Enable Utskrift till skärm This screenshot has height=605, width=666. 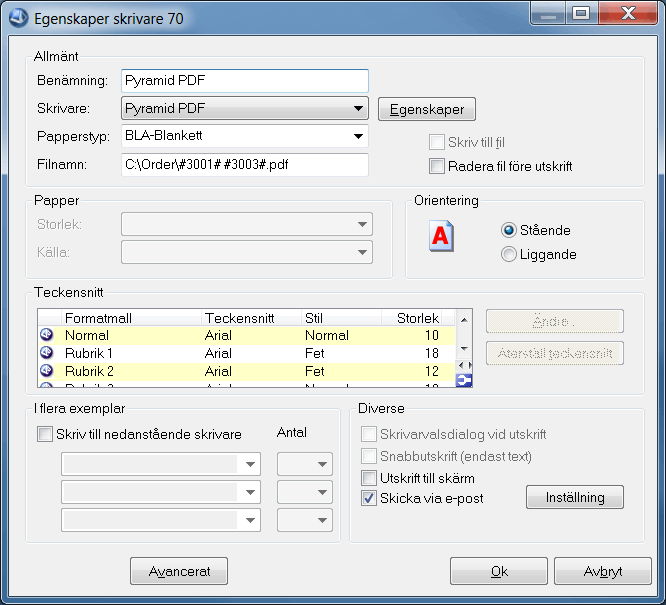[368, 478]
